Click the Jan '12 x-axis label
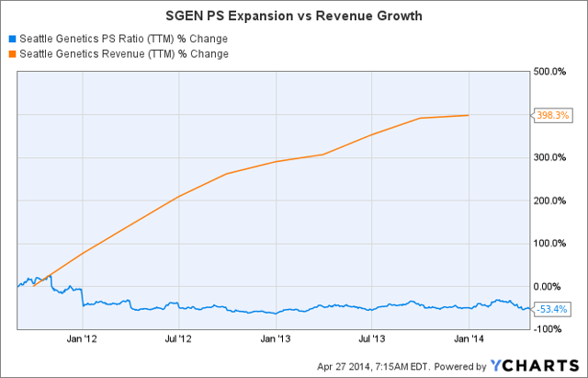Viewport: 588px width, 378px height. click(x=82, y=339)
